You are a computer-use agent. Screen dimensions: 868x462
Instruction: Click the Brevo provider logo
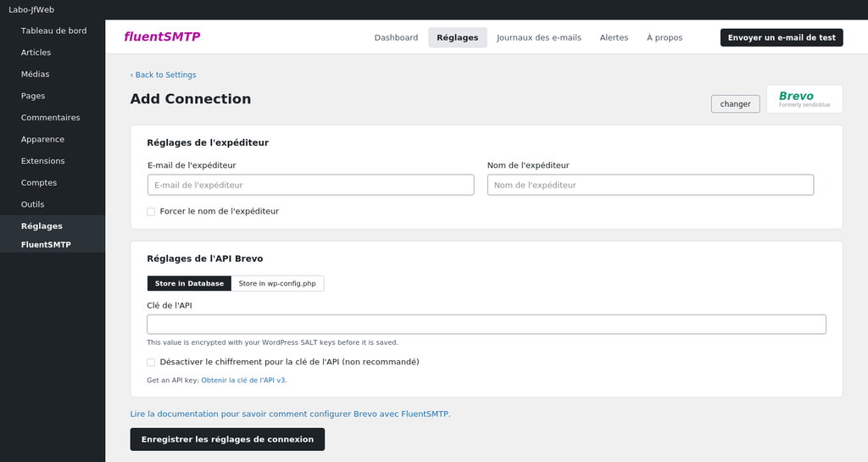click(804, 99)
